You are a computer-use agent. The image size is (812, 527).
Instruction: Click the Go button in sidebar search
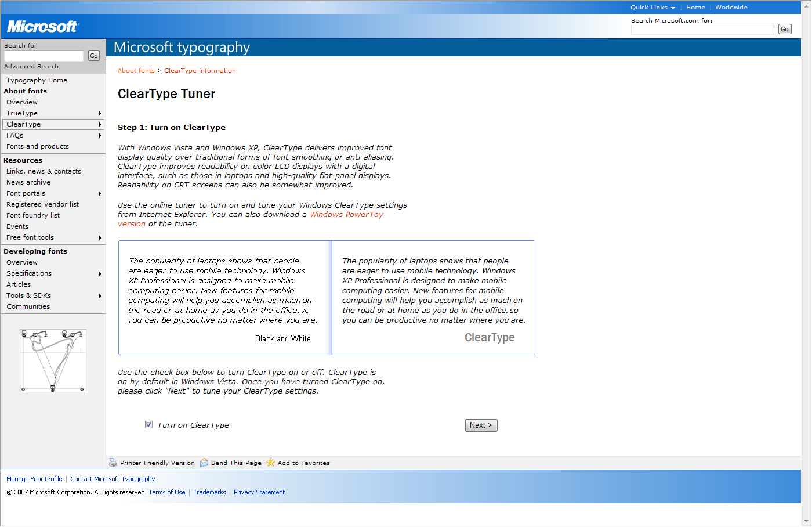click(94, 56)
